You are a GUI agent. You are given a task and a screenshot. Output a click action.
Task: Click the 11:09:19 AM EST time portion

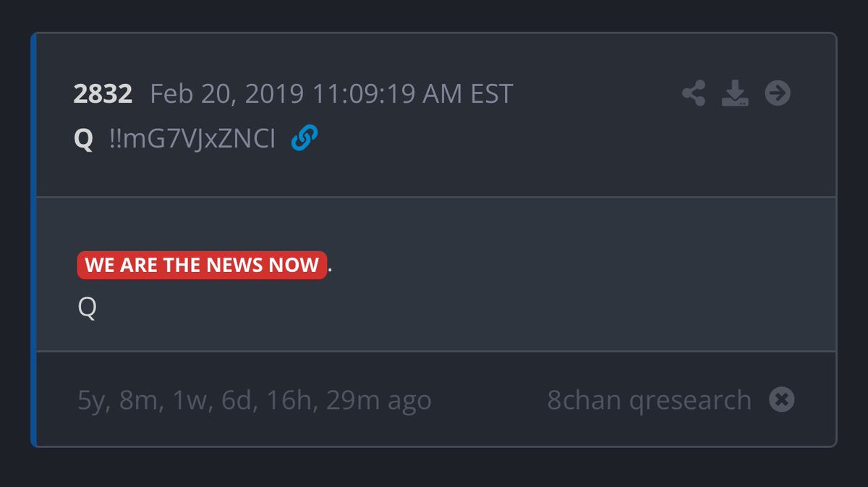412,94
